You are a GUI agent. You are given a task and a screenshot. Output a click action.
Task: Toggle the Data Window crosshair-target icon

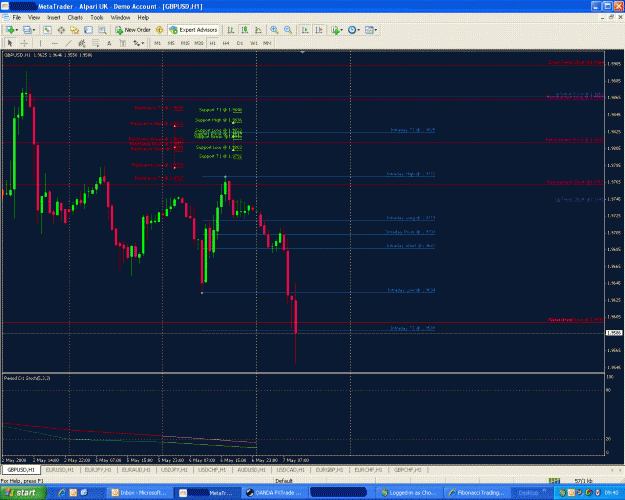click(x=61, y=30)
